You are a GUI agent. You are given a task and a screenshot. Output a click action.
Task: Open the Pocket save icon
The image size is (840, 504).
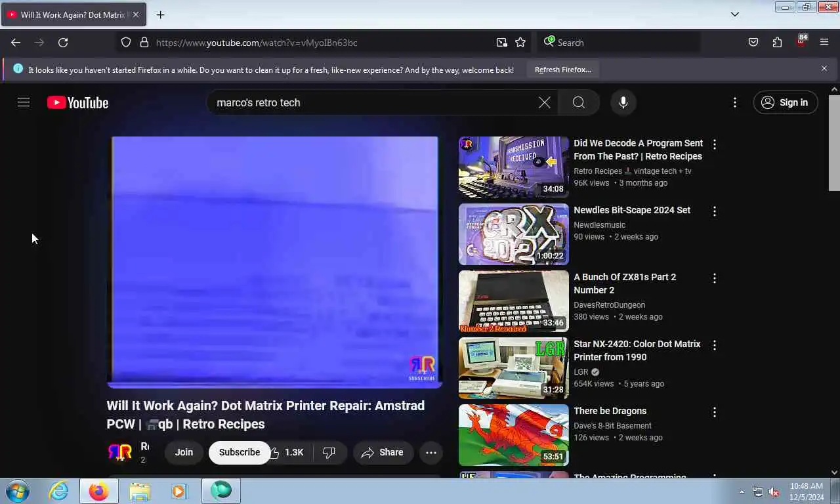click(753, 43)
